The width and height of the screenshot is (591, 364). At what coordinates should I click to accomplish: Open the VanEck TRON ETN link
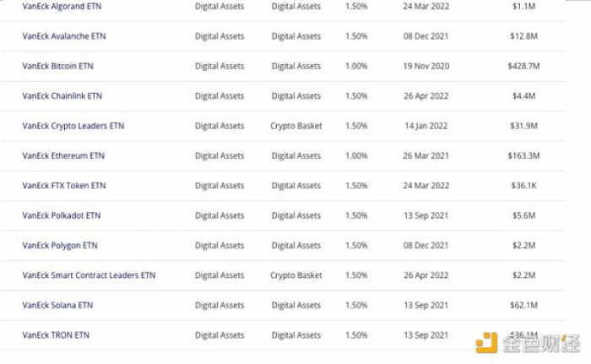click(56, 335)
